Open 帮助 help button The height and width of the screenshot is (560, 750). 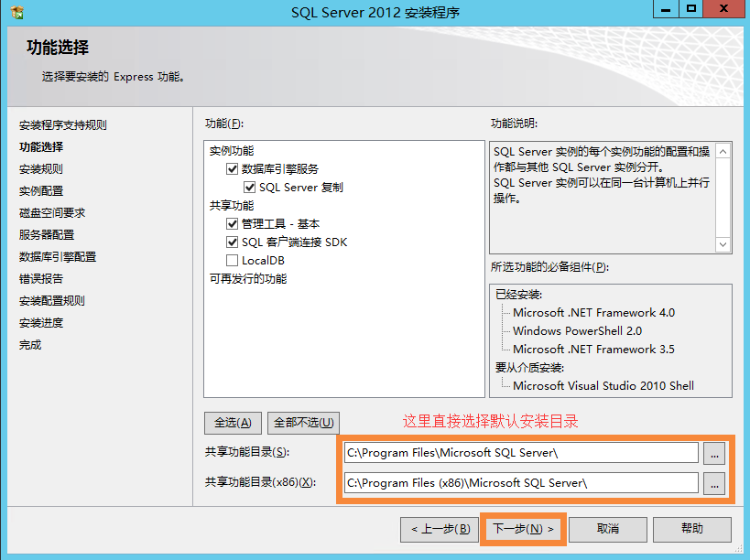pos(692,530)
